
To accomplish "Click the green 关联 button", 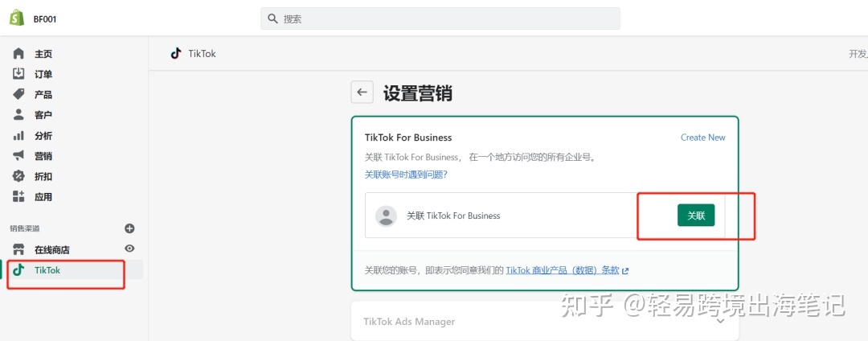I will coord(696,216).
